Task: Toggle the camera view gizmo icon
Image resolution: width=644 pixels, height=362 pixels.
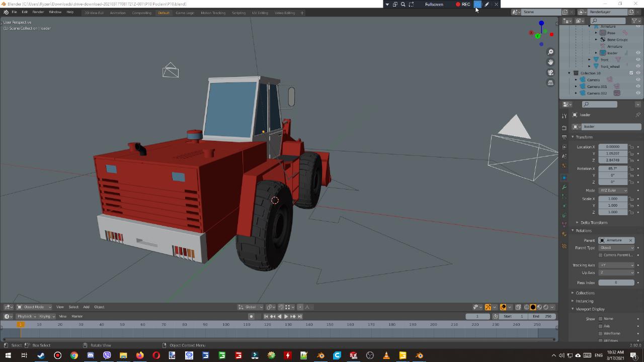Action: point(550,72)
